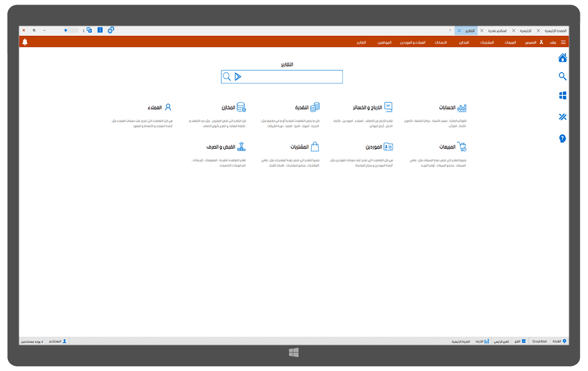Open the sidebar Windows grid icon
Viewport: 588px width, 371px height.
coord(562,95)
